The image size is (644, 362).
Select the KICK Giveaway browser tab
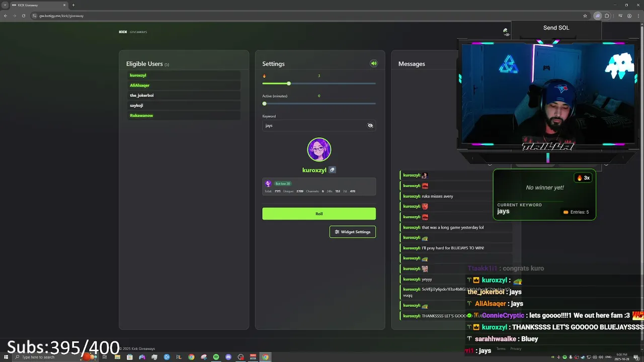[39, 5]
